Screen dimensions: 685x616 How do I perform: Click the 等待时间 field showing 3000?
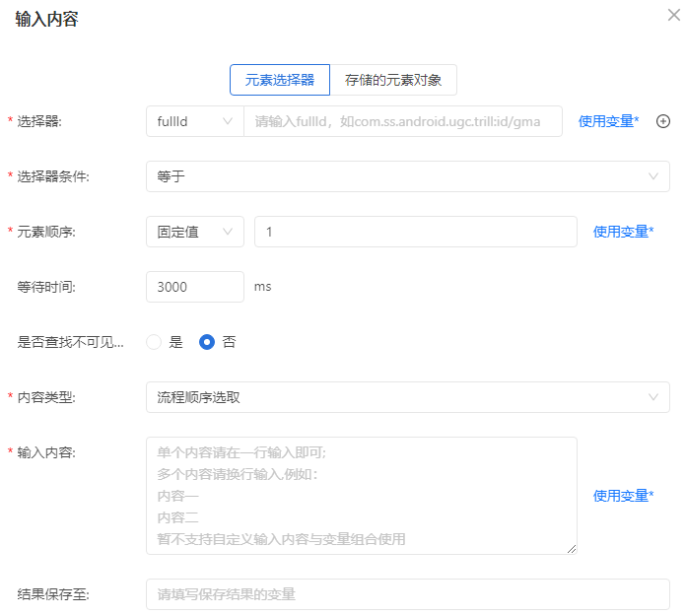195,287
